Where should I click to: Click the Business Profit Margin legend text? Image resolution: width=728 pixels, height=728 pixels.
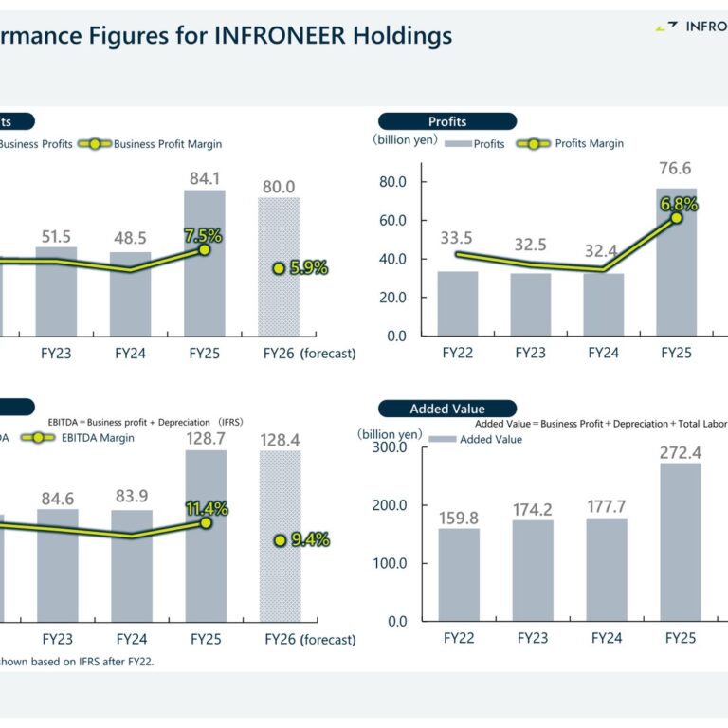pyautogui.click(x=168, y=144)
